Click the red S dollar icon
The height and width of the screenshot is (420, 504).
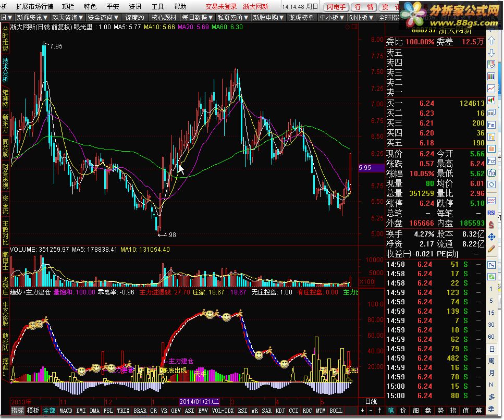coord(491,225)
